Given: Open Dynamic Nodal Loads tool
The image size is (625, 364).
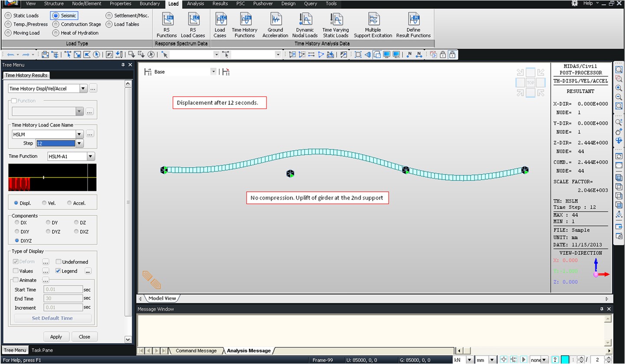Looking at the screenshot, I should 304,20.
